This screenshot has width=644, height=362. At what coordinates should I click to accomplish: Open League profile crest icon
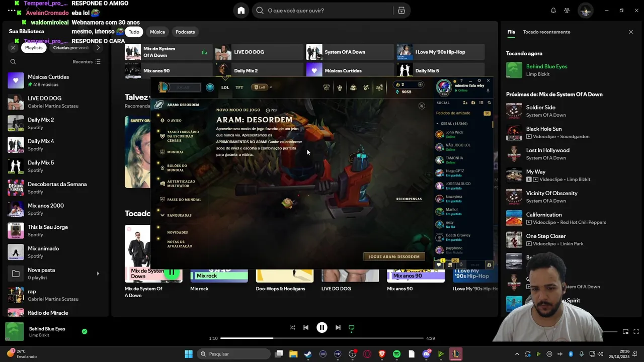point(340,87)
